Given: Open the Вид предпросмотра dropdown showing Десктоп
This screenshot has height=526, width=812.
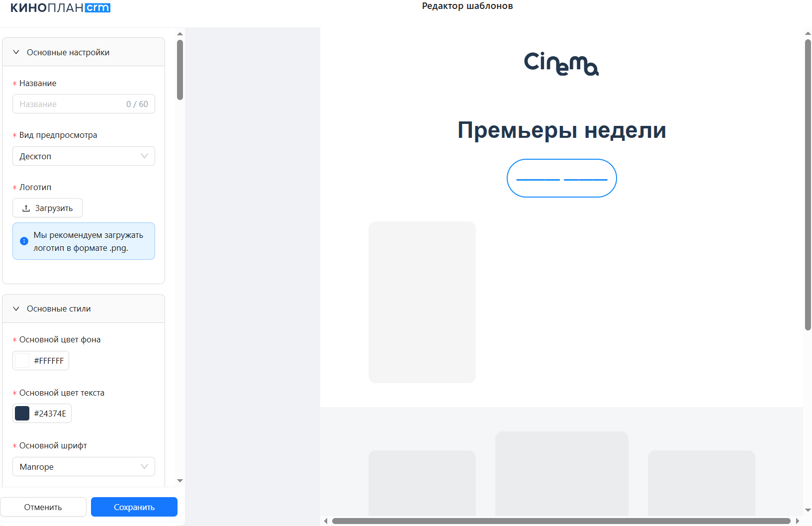Looking at the screenshot, I should pyautogui.click(x=84, y=156).
